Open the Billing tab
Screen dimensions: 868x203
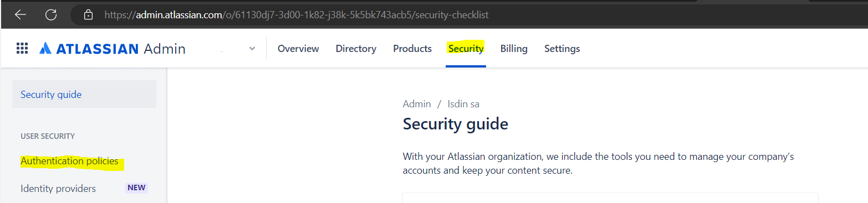coord(514,49)
